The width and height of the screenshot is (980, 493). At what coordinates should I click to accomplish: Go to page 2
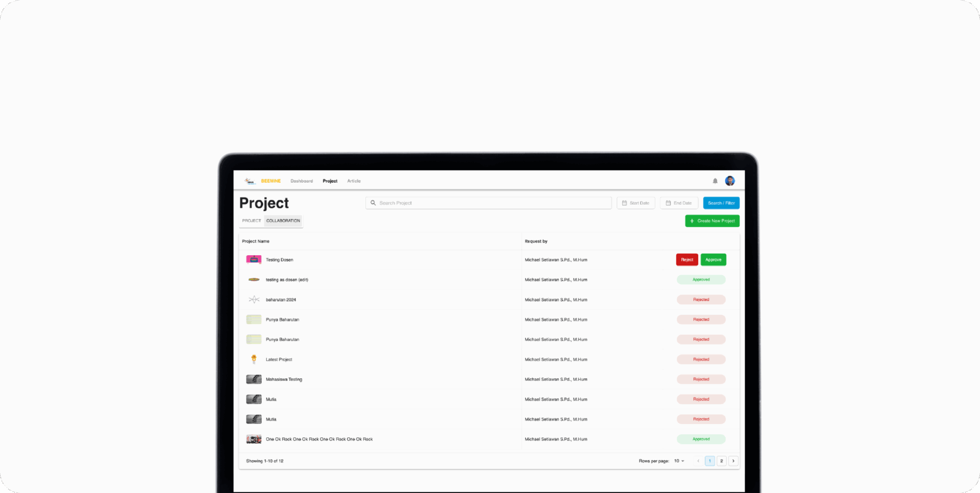point(721,461)
